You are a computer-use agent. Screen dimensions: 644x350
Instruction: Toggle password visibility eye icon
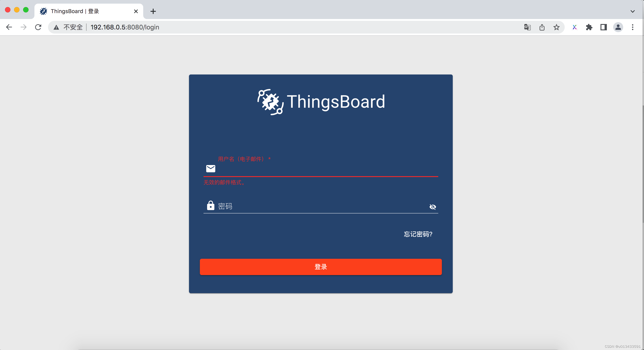(433, 207)
